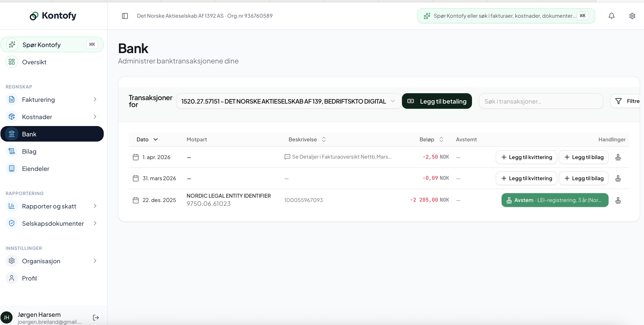Click the log out icon beside Jørgen Harsem
Viewport: 644px width, 325px height.
point(96,317)
